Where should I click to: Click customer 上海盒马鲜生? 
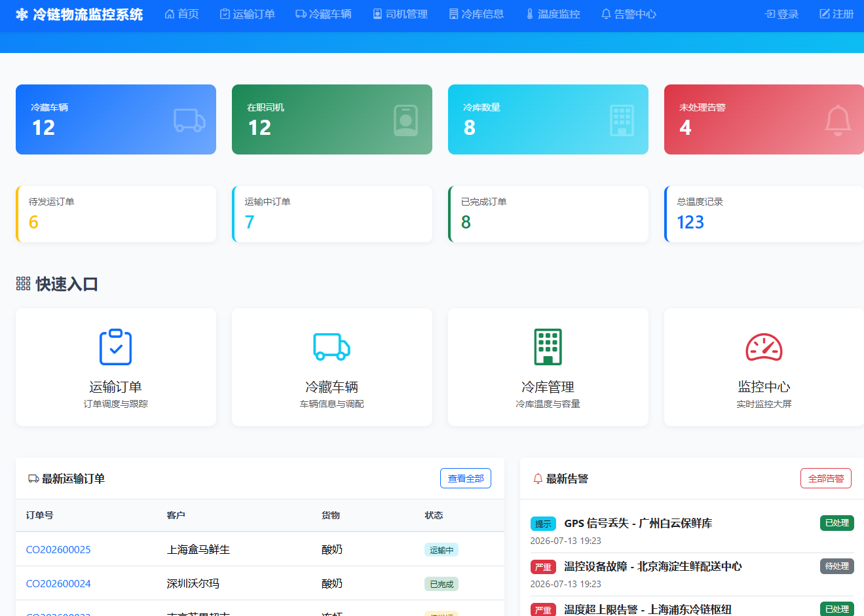[x=198, y=549]
